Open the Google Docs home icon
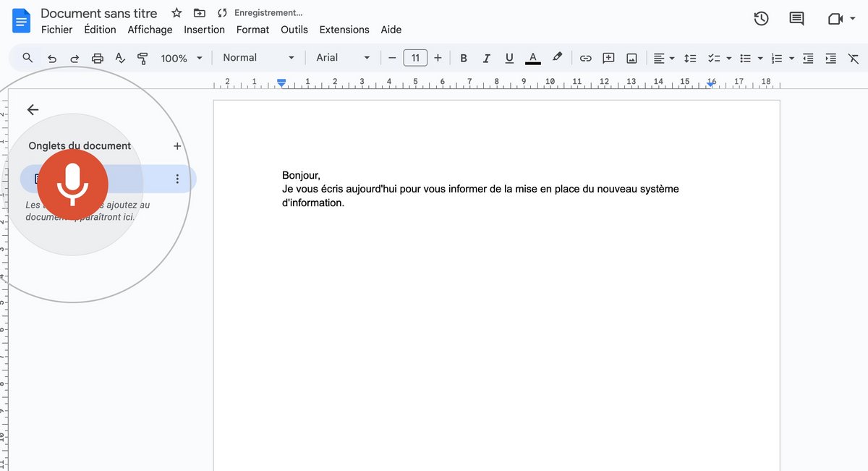 (21, 21)
